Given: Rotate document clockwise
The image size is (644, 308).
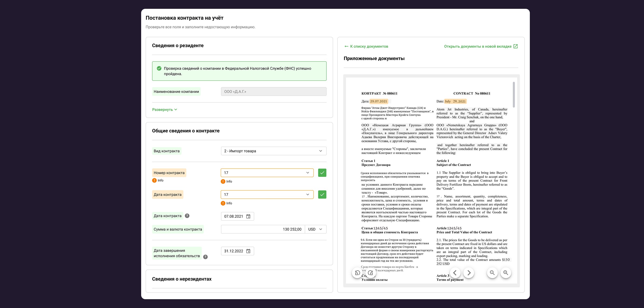Looking at the screenshot, I should coord(371,273).
